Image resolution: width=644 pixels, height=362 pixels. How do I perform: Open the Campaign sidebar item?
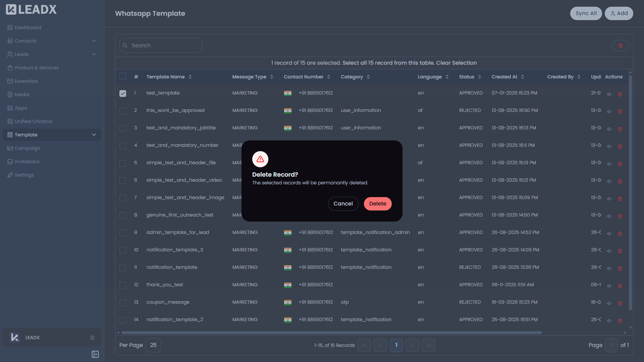(x=27, y=148)
